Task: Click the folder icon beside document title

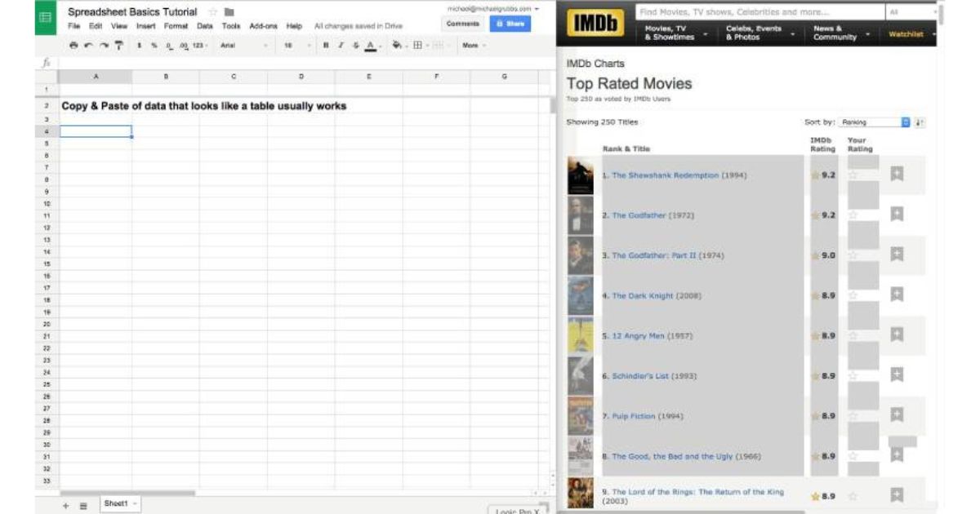Action: tap(229, 11)
